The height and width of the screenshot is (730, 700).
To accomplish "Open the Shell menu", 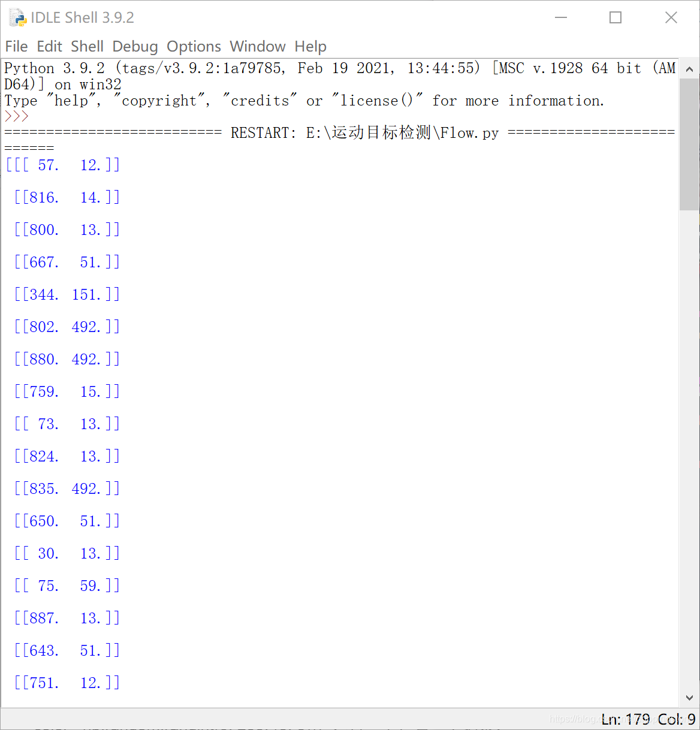I will tap(87, 46).
